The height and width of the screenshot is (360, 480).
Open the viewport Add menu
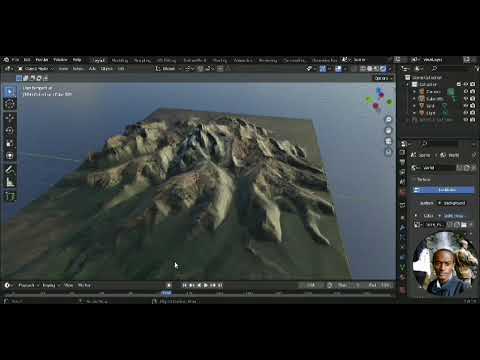[x=92, y=69]
